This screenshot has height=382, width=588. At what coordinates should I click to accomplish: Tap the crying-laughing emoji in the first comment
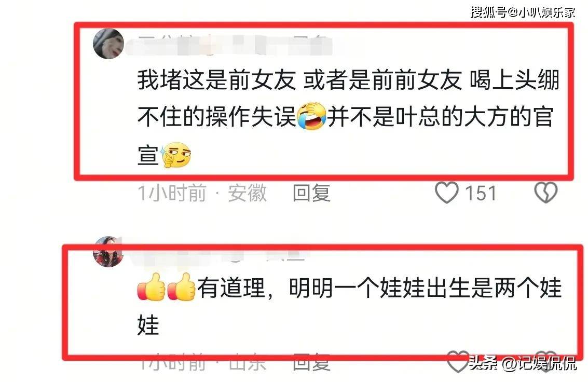[x=311, y=116]
